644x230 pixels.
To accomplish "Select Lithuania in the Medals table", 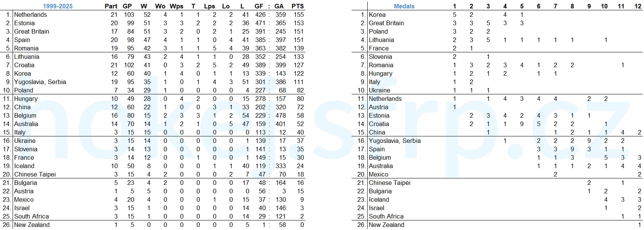I will (x=381, y=40).
